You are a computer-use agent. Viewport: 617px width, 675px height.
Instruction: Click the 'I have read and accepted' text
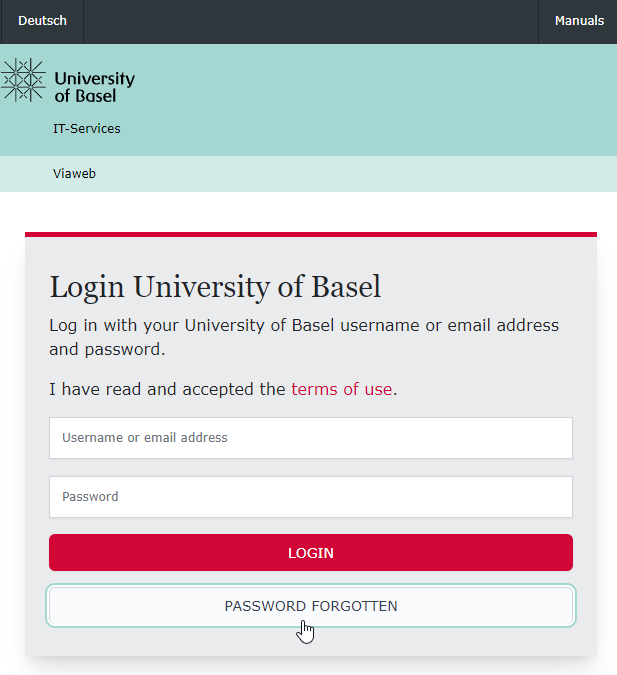click(x=167, y=389)
